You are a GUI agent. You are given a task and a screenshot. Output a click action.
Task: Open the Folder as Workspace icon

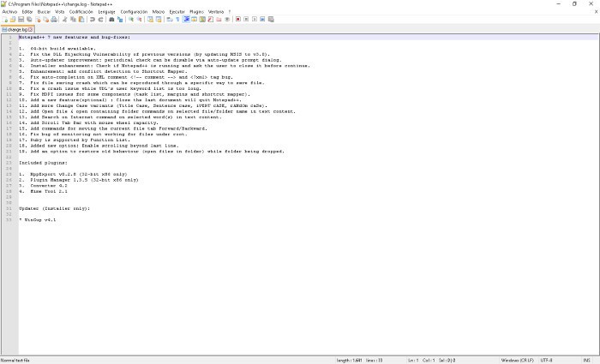[219, 19]
